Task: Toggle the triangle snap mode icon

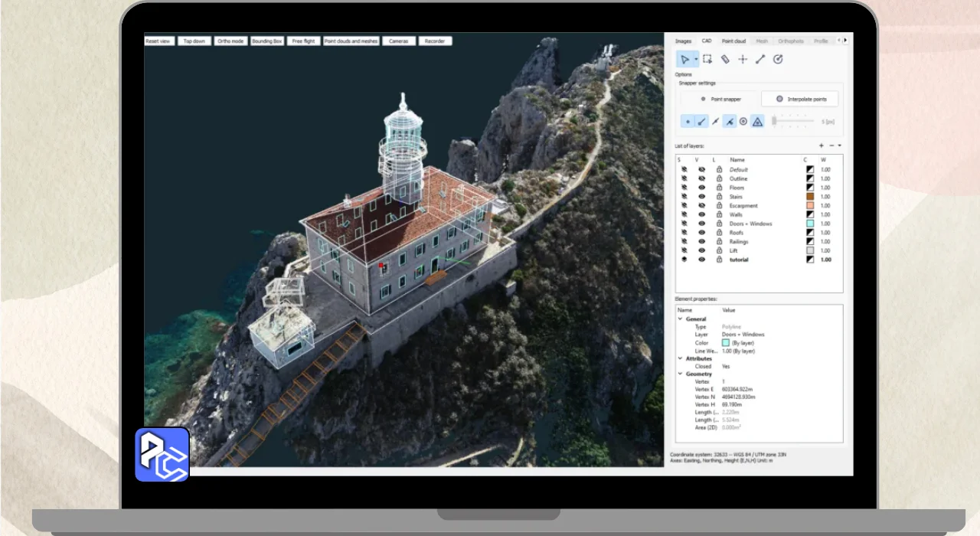Action: click(x=756, y=121)
